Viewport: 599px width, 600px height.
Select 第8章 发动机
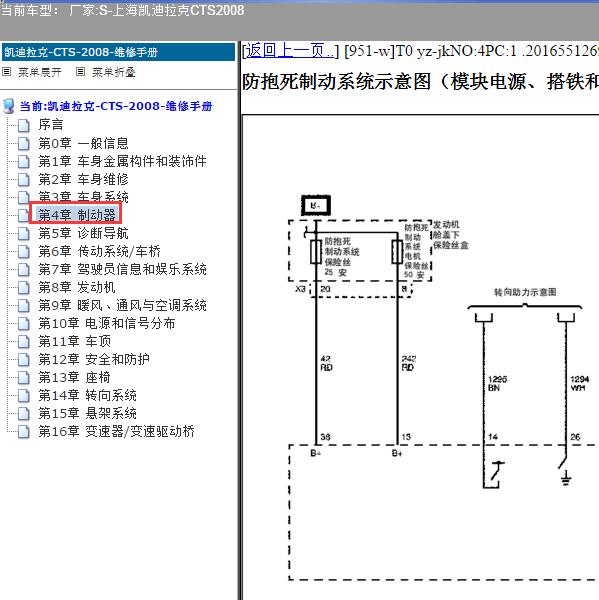click(77, 287)
